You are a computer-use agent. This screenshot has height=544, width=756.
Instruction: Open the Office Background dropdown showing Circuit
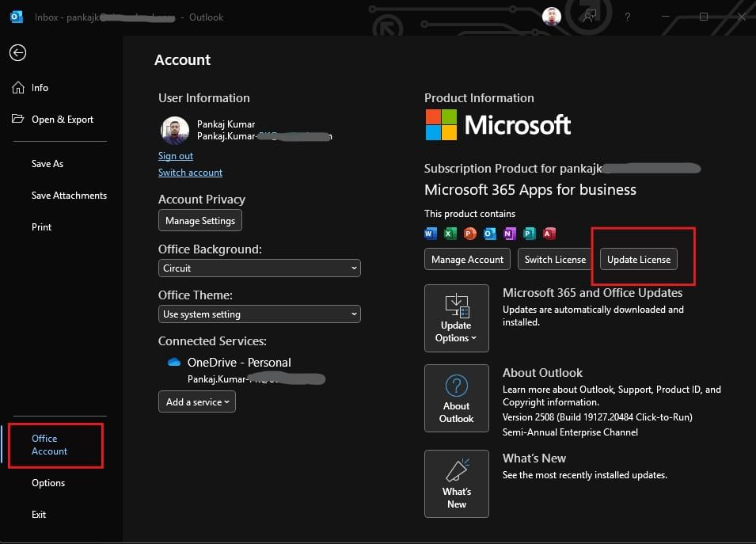click(259, 268)
